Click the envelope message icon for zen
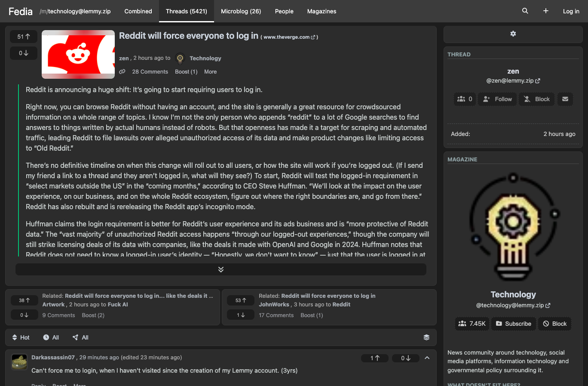 tap(565, 99)
